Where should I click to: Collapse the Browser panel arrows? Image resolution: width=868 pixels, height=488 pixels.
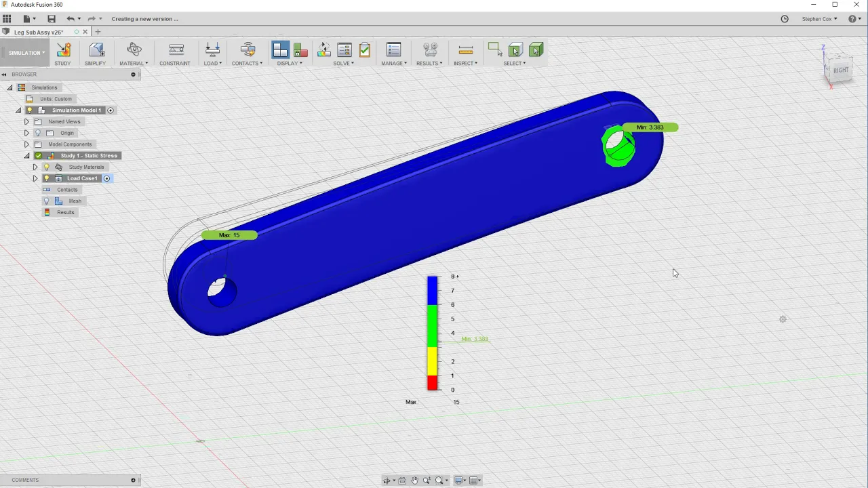[x=4, y=75]
